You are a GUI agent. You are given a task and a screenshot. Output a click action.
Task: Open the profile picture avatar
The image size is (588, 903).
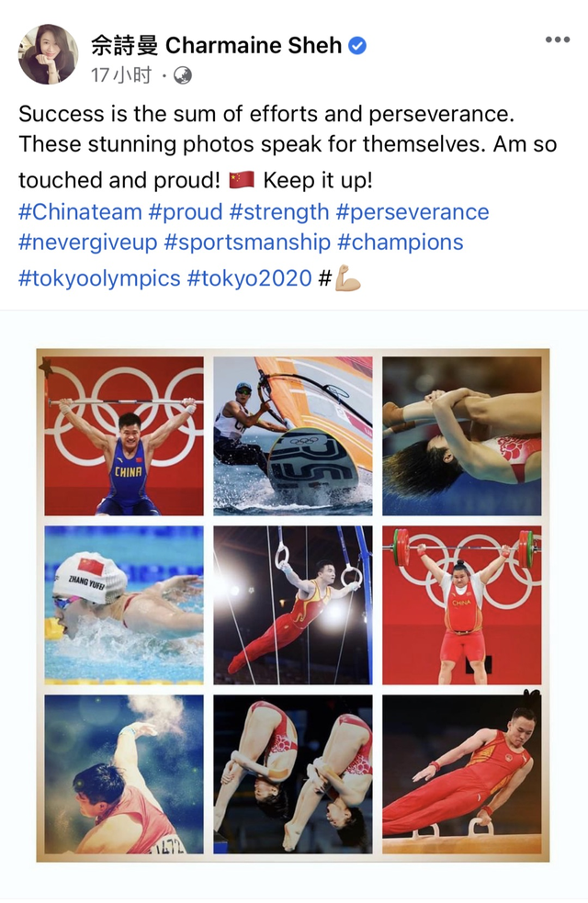pos(48,54)
